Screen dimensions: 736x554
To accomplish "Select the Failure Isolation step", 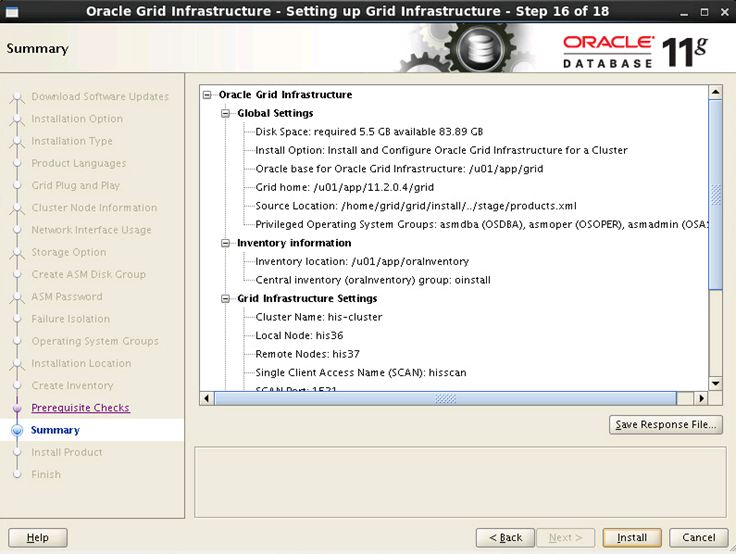I will (70, 319).
